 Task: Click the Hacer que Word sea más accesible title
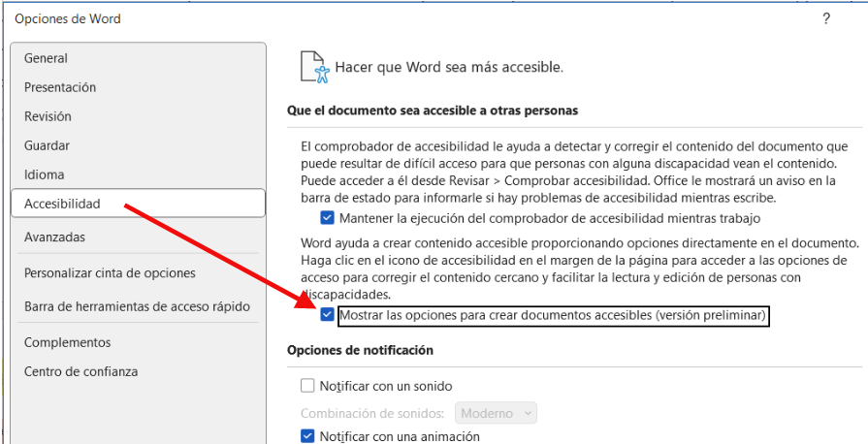[449, 67]
